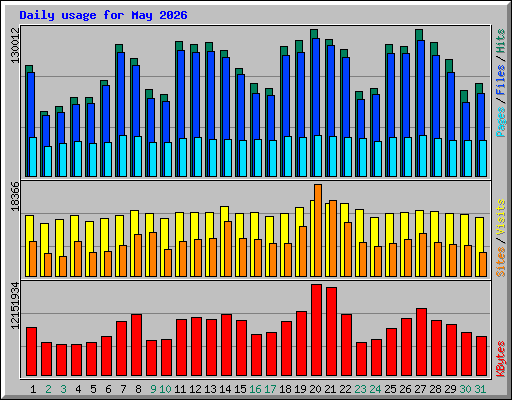This screenshot has height=400, width=512.
Task: Click day 11 on the x-axis
Action: 180,389
